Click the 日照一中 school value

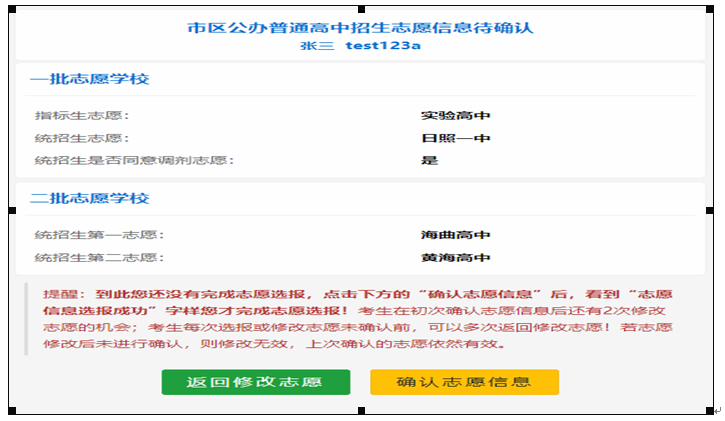456,138
